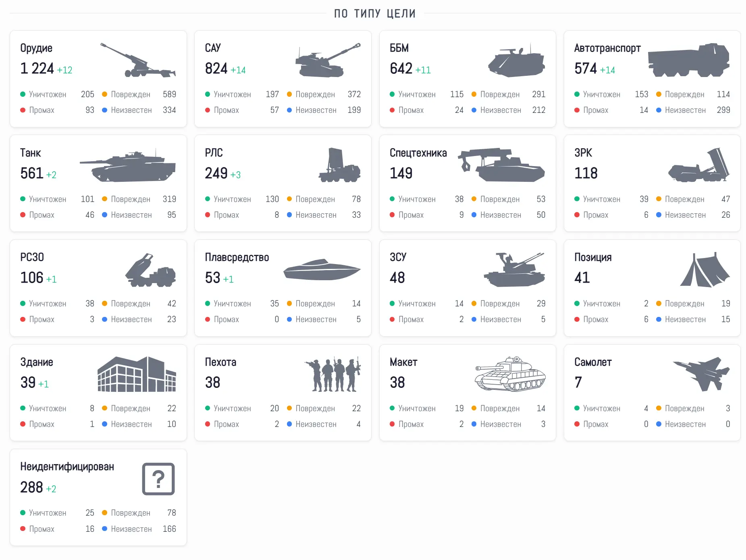
Task: Click the ПО ТИПУ ЦЕЛИ section heading
Action: 375,13
